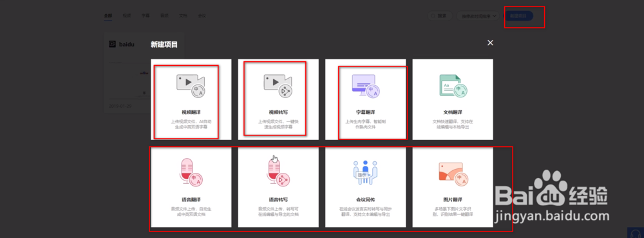This screenshot has height=238, width=644.
Task: Close the 新建项目 dialog with X
Action: pyautogui.click(x=490, y=43)
